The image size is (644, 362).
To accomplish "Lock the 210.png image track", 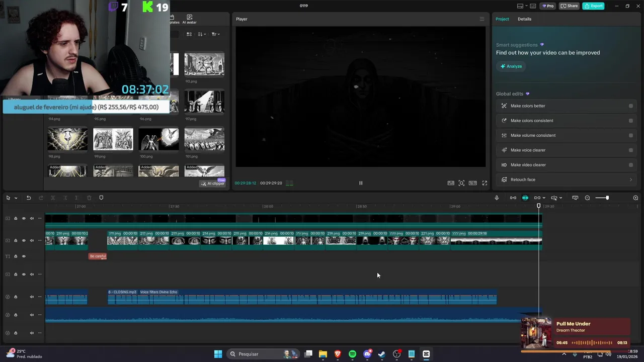I will coord(16,240).
